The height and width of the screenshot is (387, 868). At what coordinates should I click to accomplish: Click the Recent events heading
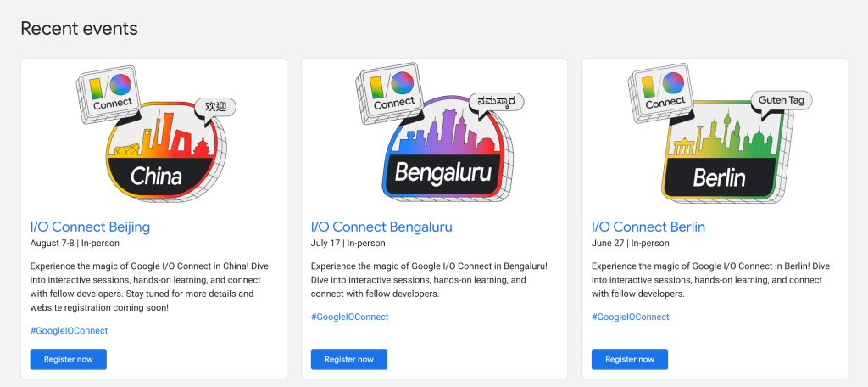coord(79,29)
